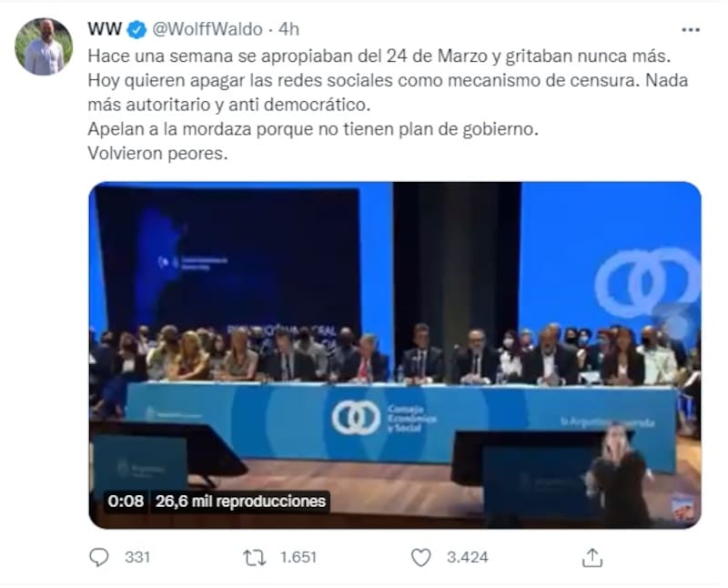
Task: Open the share upload icon
Action: point(592,557)
